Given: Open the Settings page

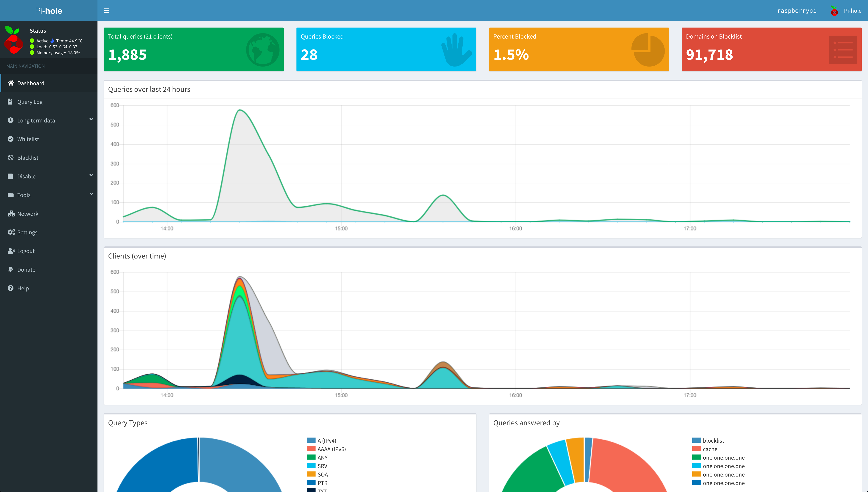Looking at the screenshot, I should [49, 232].
